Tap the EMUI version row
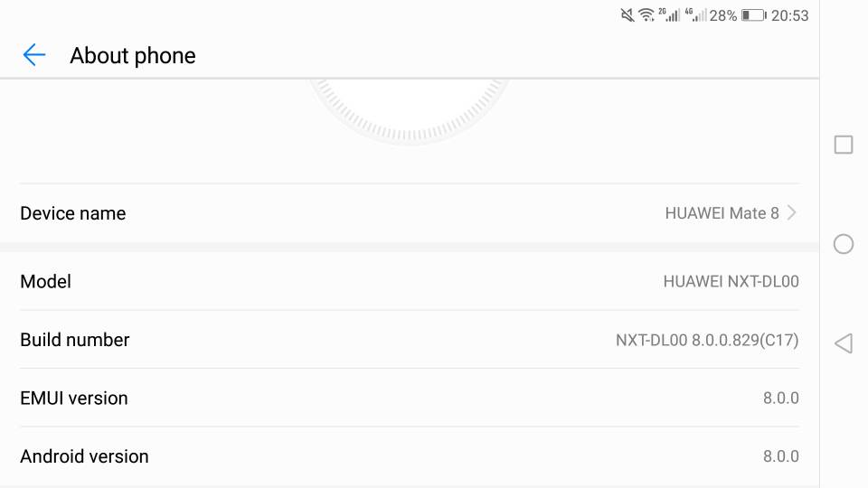This screenshot has height=488, width=868. tap(410, 398)
